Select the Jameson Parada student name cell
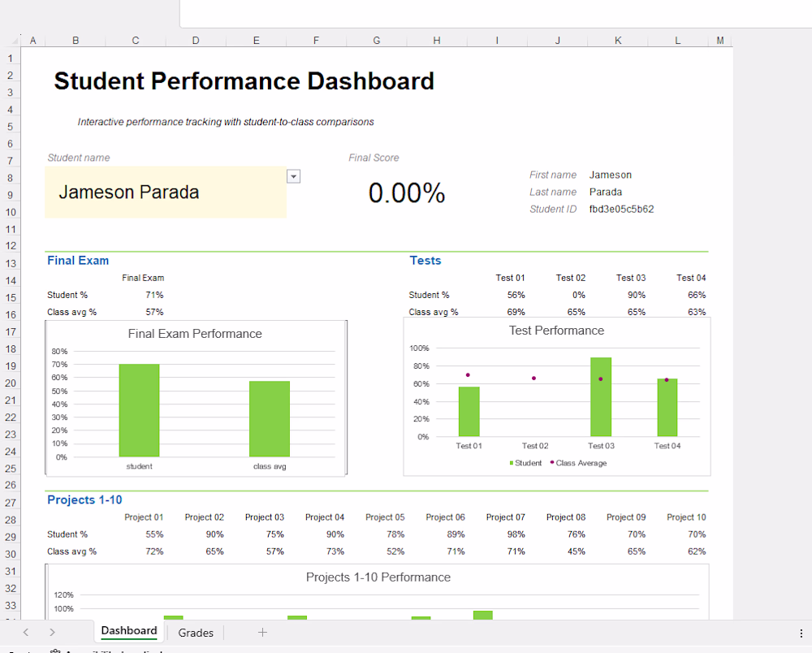 pos(166,192)
